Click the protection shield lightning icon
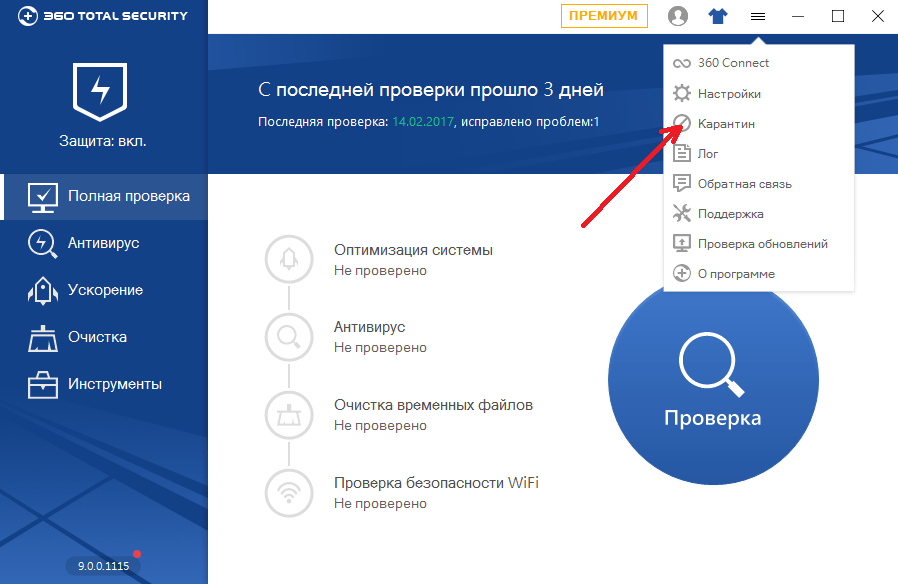Image resolution: width=898 pixels, height=584 pixels. (100, 92)
